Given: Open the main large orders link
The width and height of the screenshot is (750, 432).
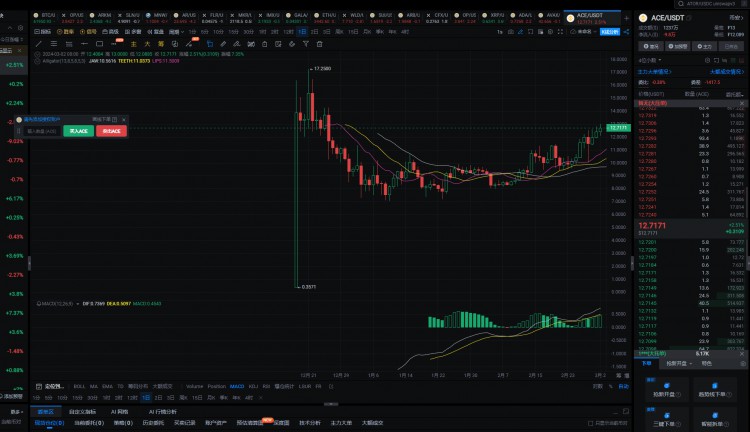Looking at the screenshot, I should 654,72.
